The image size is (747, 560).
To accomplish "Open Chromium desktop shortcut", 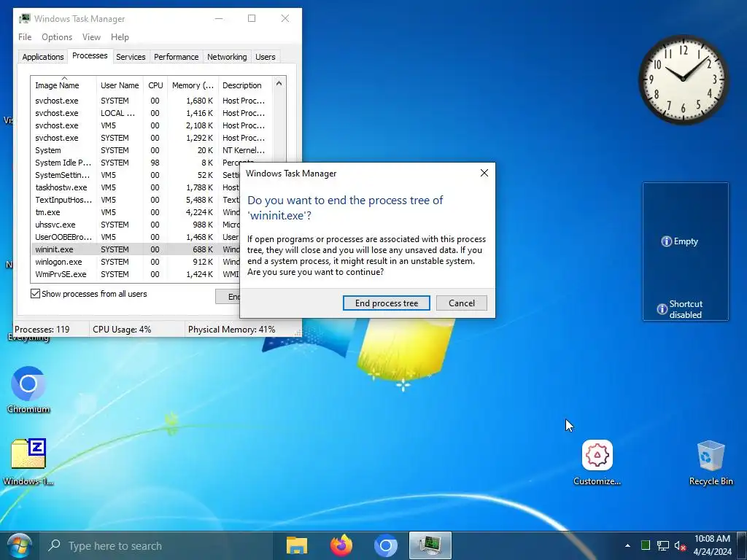I will [x=28, y=389].
